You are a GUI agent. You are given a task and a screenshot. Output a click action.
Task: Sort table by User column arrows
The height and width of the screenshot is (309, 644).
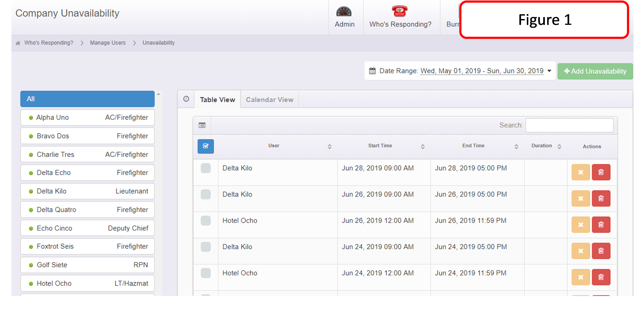(x=330, y=147)
